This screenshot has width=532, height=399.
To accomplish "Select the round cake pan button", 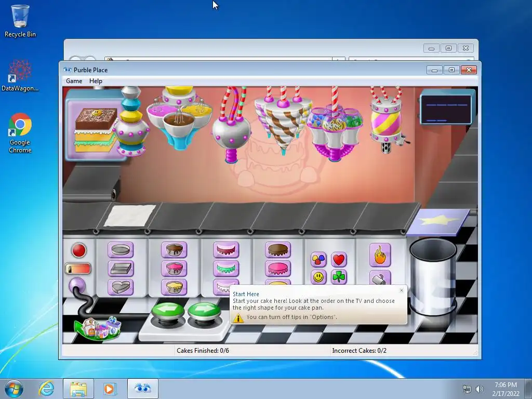I will tap(121, 250).
